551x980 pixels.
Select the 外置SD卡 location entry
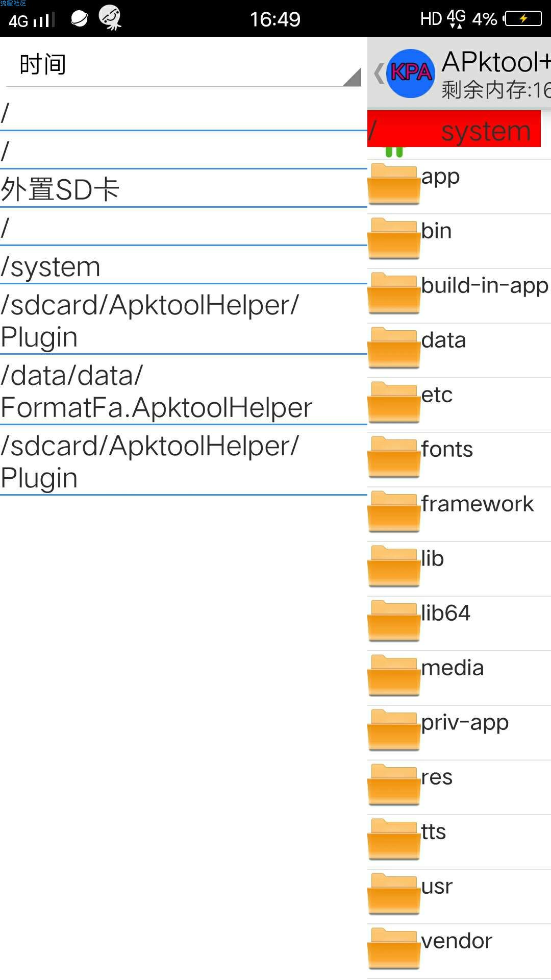184,189
